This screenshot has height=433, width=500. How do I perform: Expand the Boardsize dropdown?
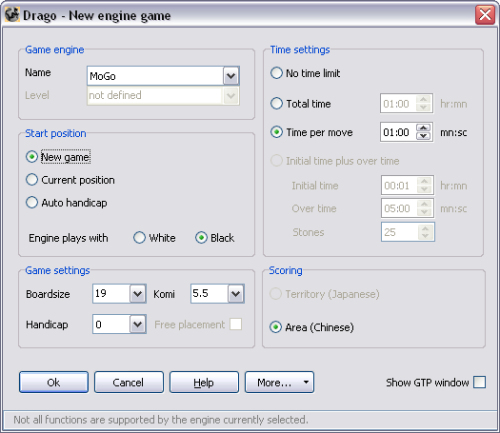(x=137, y=294)
